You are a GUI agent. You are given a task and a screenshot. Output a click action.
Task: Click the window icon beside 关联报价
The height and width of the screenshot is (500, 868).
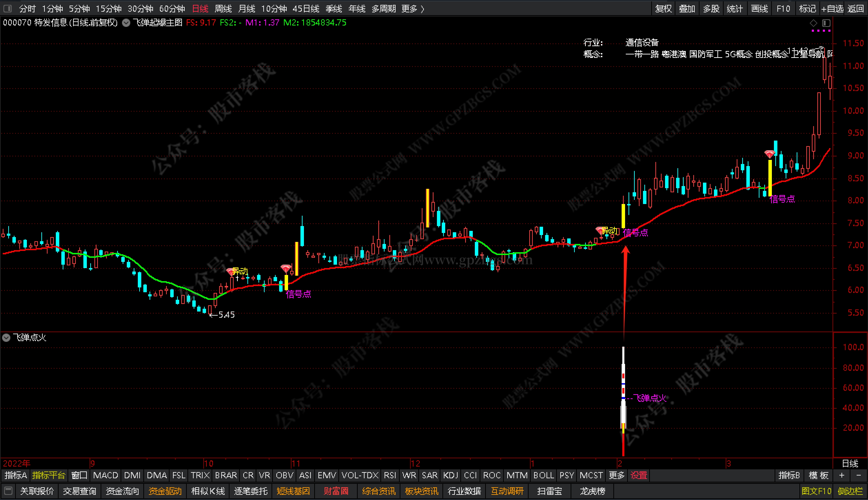click(9, 490)
